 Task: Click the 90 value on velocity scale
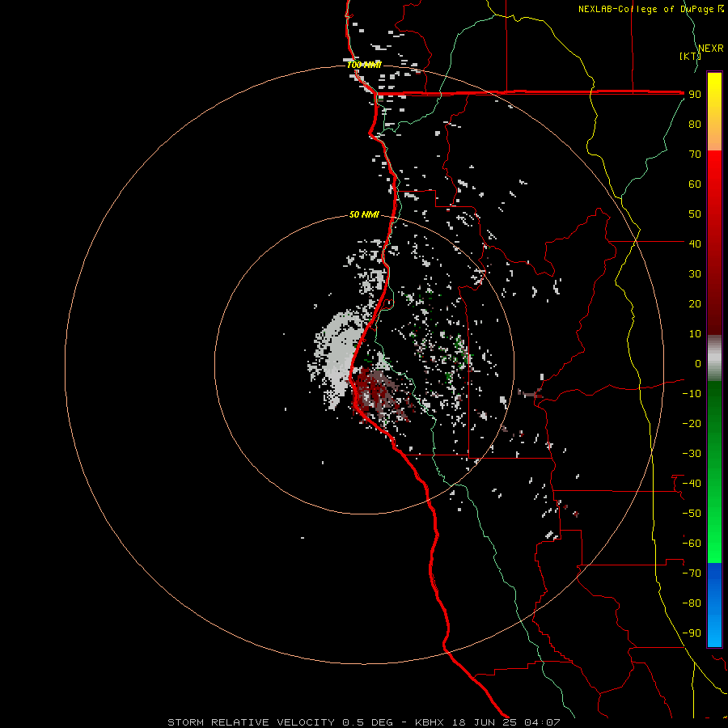(x=695, y=95)
